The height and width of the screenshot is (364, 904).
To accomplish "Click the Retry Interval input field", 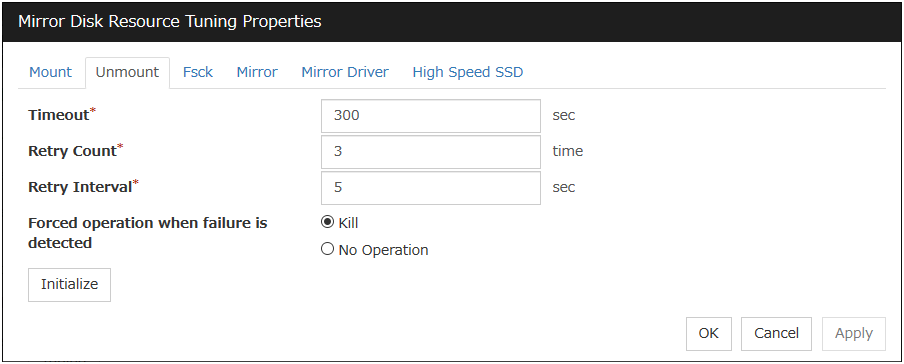I will [431, 187].
